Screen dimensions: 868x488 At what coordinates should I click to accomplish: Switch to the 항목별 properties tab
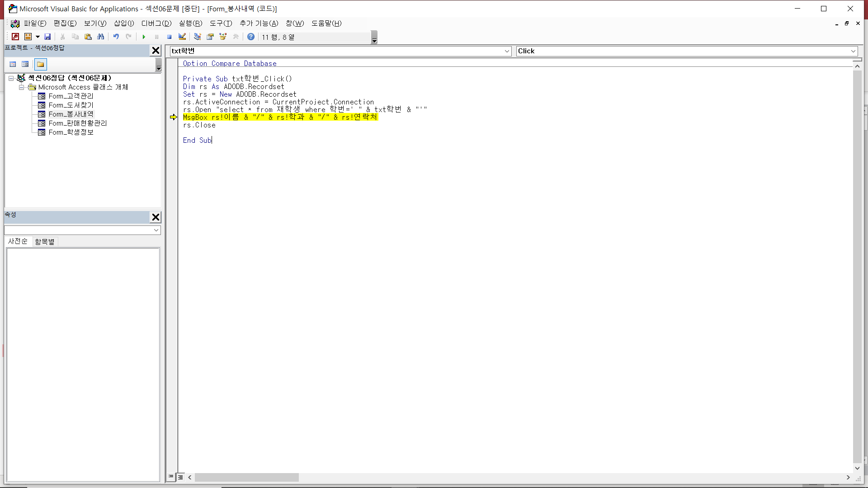pos(45,242)
